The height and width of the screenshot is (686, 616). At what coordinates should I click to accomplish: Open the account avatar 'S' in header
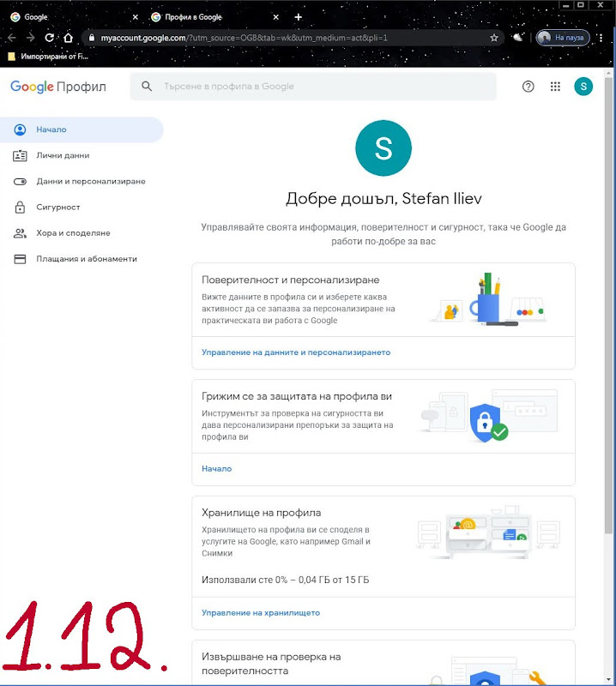click(583, 87)
